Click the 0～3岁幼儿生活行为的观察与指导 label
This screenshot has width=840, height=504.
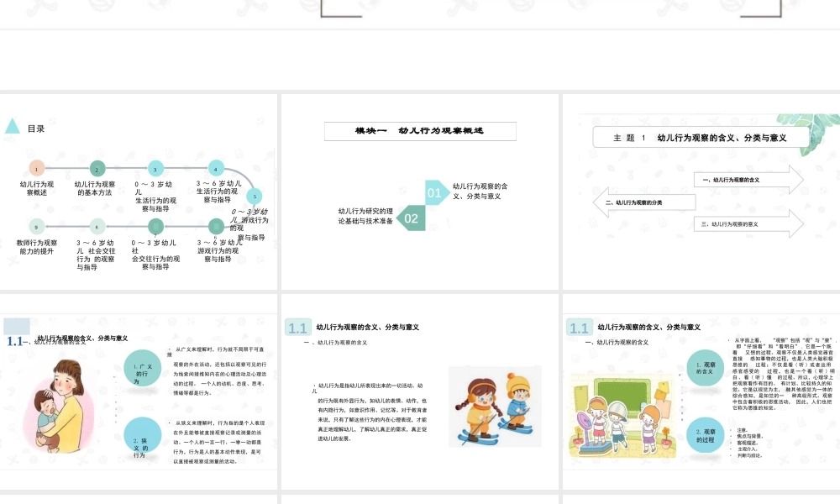[x=155, y=196]
